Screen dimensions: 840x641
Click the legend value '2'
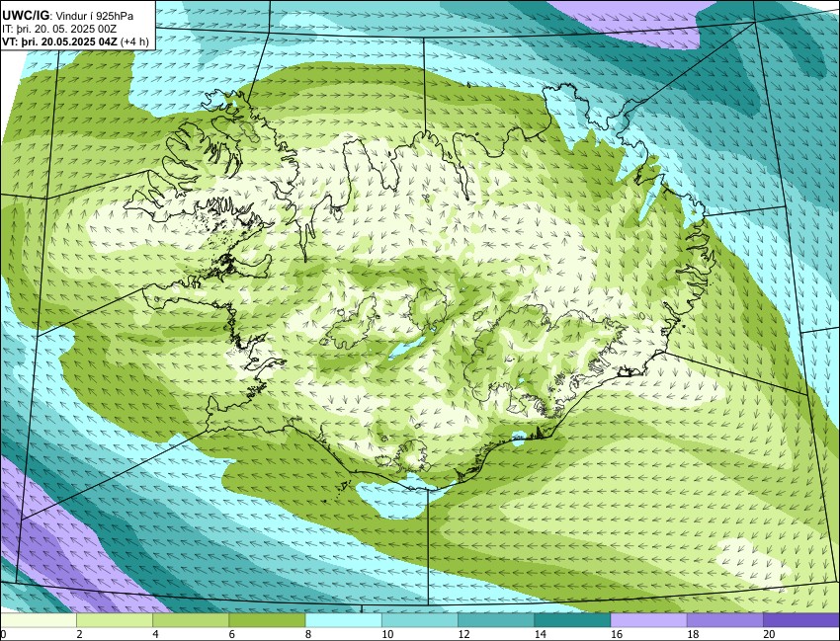point(79,634)
